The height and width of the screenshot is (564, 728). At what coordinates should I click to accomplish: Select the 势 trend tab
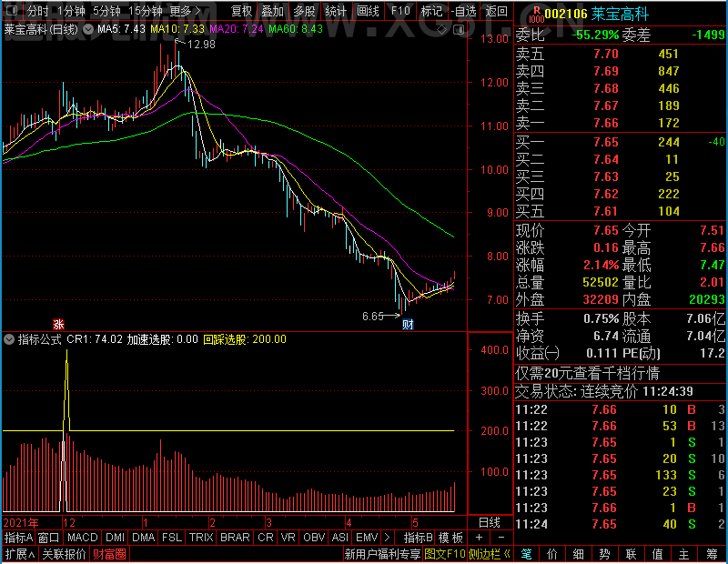[604, 554]
